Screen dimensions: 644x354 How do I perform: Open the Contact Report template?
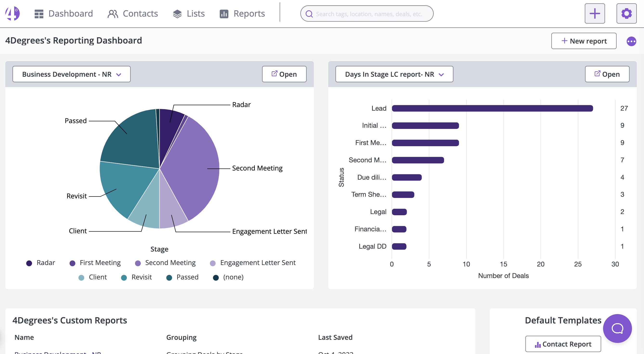[563, 344]
